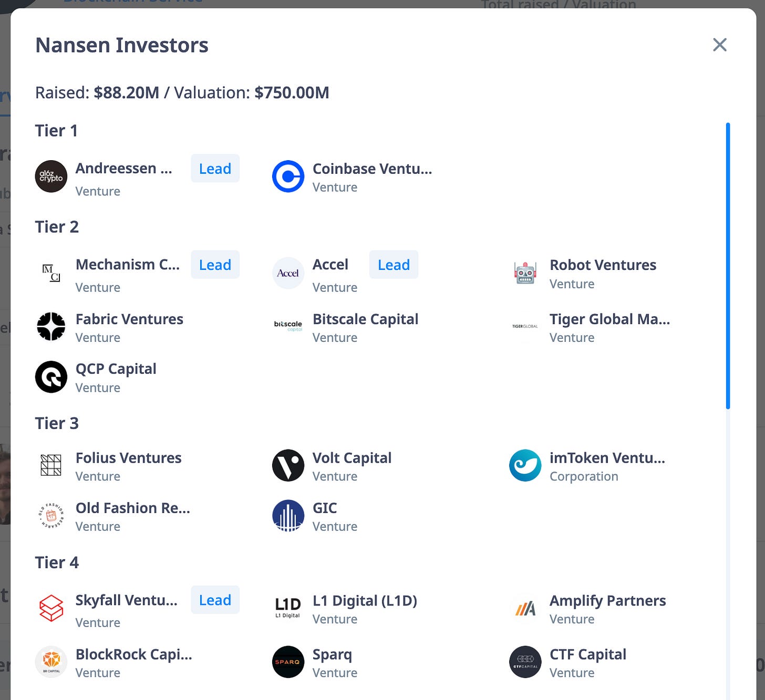Open the Sparq investor link
This screenshot has height=700, width=765.
[332, 654]
